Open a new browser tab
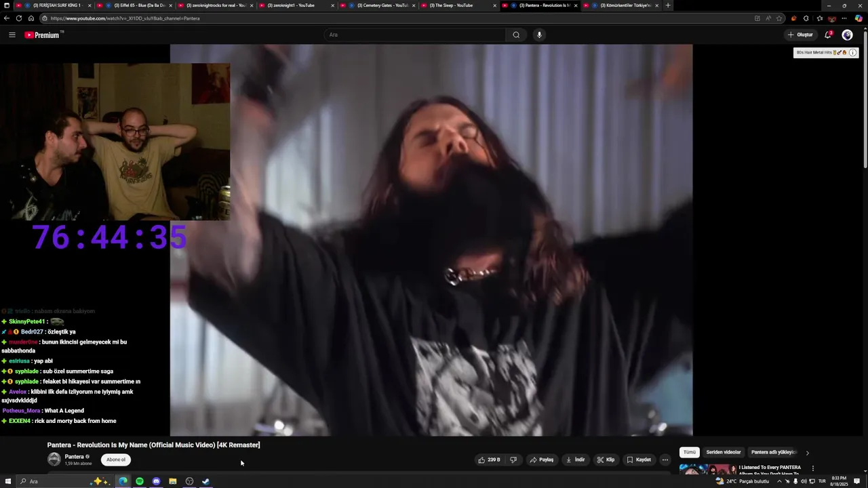 pyautogui.click(x=668, y=5)
